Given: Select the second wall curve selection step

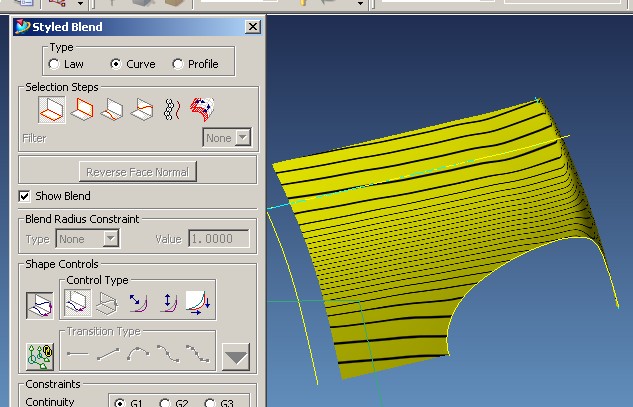Looking at the screenshot, I should [x=142, y=109].
